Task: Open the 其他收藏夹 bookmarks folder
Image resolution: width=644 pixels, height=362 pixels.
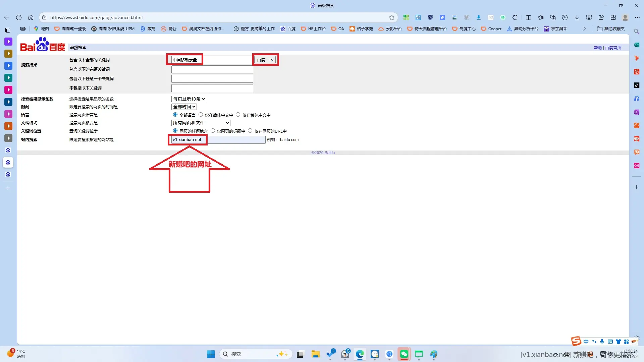Action: pos(611,29)
